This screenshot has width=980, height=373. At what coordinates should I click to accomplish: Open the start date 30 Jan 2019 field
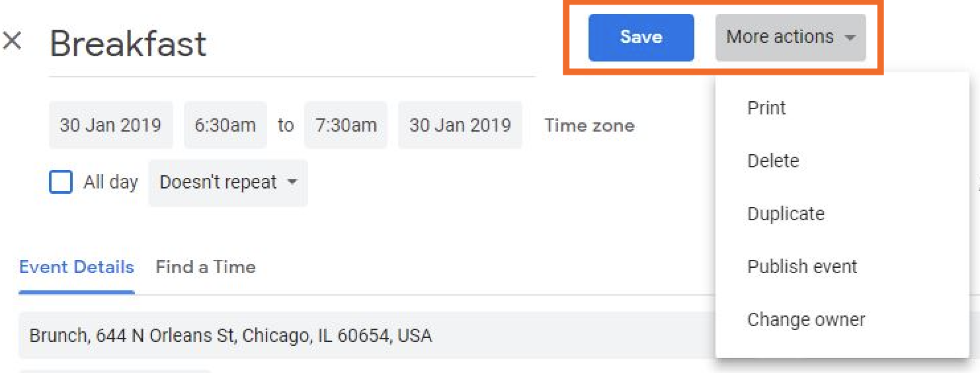110,125
